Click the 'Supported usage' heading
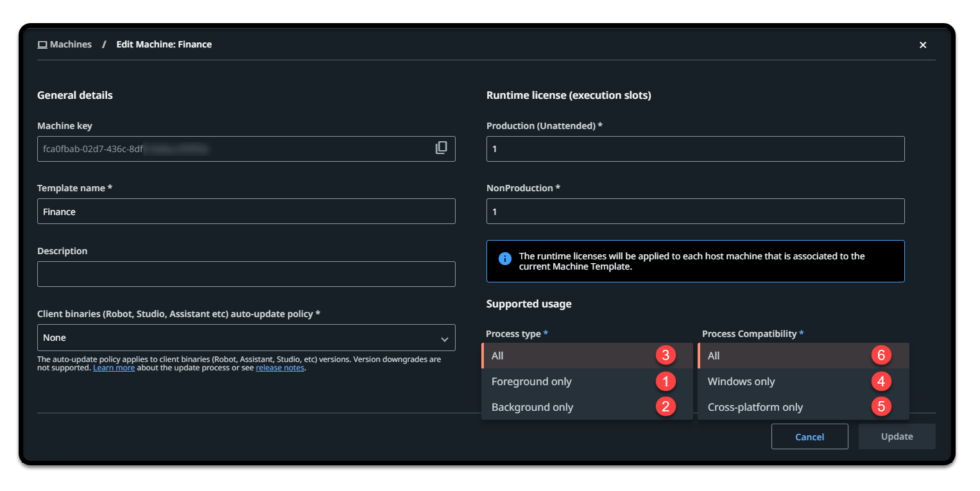 (x=529, y=304)
